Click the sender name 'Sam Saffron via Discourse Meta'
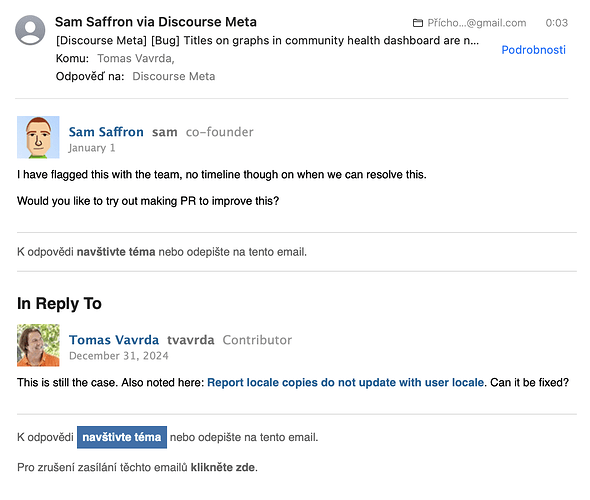 156,22
